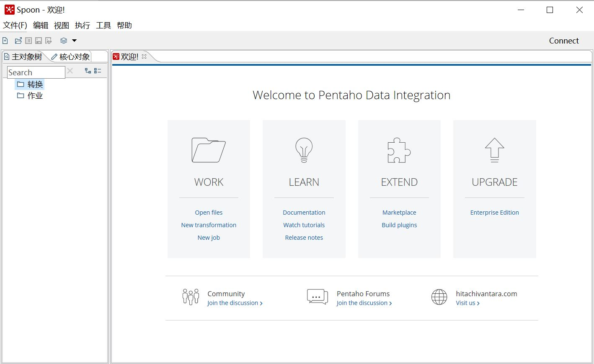Click the Open file toolbar icon
594x364 pixels.
click(x=18, y=41)
